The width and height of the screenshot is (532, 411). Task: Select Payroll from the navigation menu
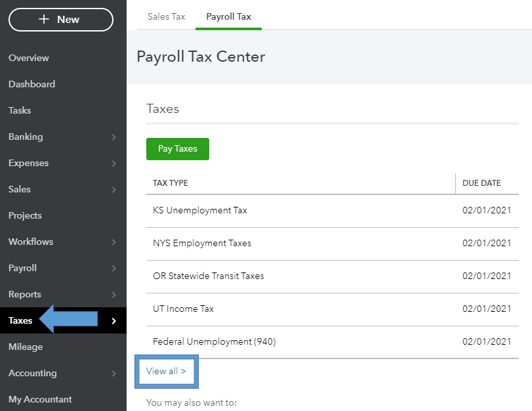point(24,268)
